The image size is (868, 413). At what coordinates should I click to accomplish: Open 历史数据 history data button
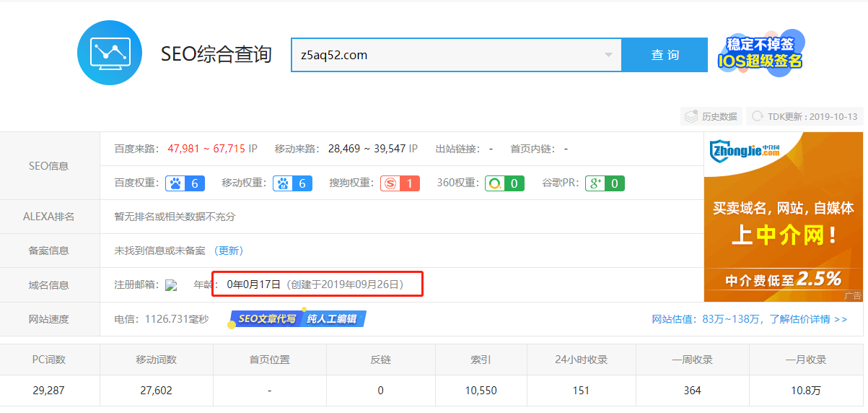(711, 116)
